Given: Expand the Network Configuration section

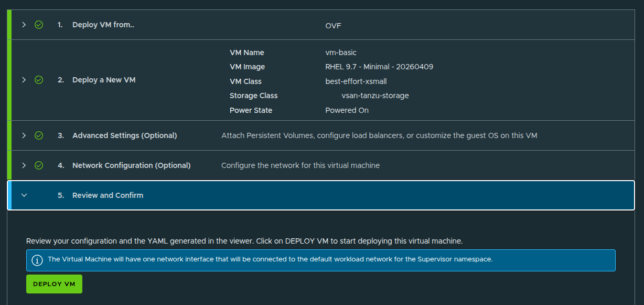Looking at the screenshot, I should [24, 165].
